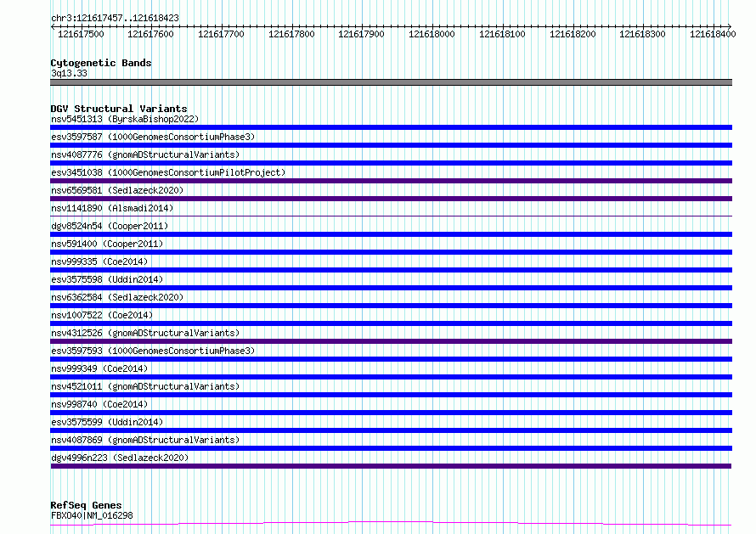Select the purple bar under nsv4312526

[391, 341]
